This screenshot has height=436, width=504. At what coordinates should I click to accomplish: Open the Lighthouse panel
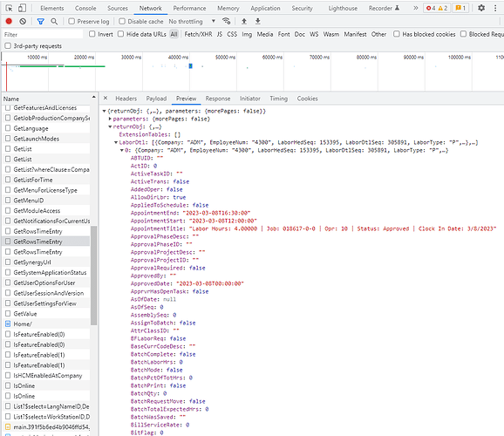pos(343,9)
